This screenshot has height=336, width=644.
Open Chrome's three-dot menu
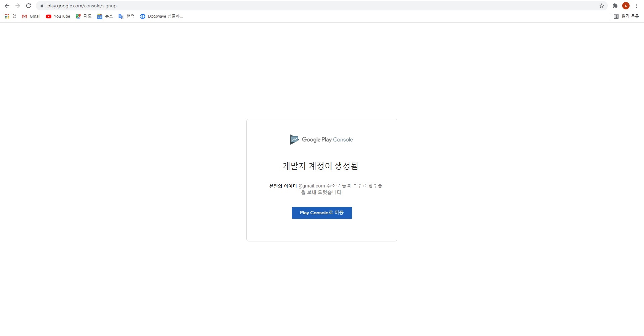coord(637,6)
